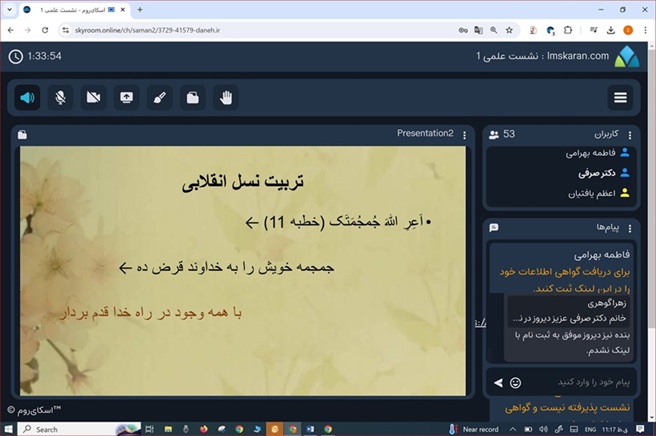Click the quoted message خانم دکتر صرفی عزیز
The image size is (656, 436).
(x=569, y=318)
